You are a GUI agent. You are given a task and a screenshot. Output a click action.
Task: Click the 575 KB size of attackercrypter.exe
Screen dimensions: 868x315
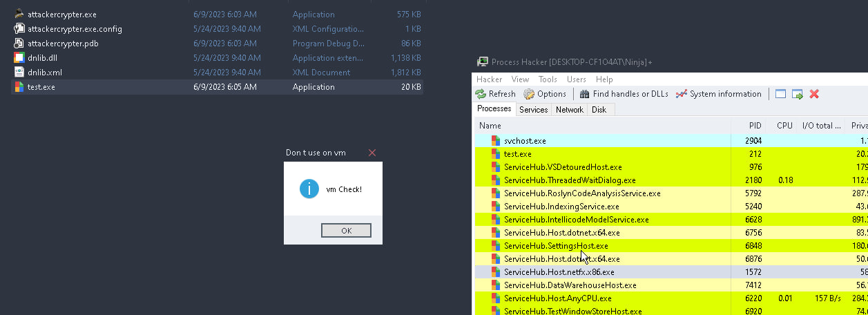tap(409, 15)
